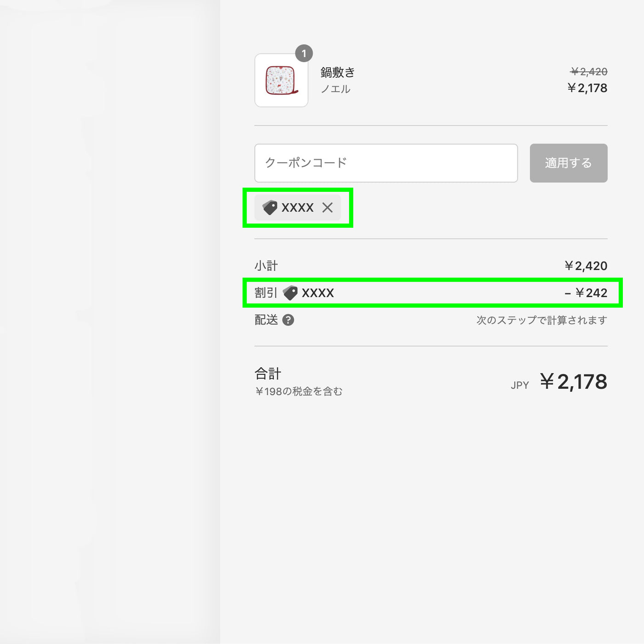The image size is (644, 644).
Task: Click the 鍋敷き product name
Action: (x=338, y=72)
